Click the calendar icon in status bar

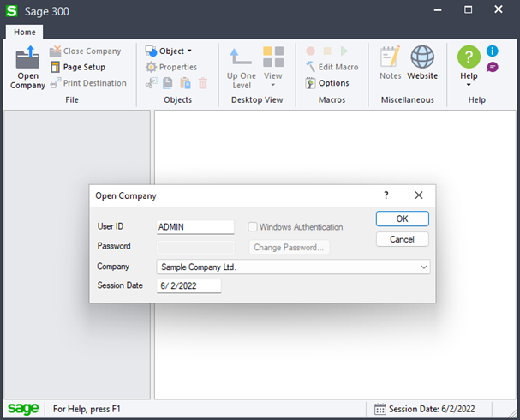381,409
